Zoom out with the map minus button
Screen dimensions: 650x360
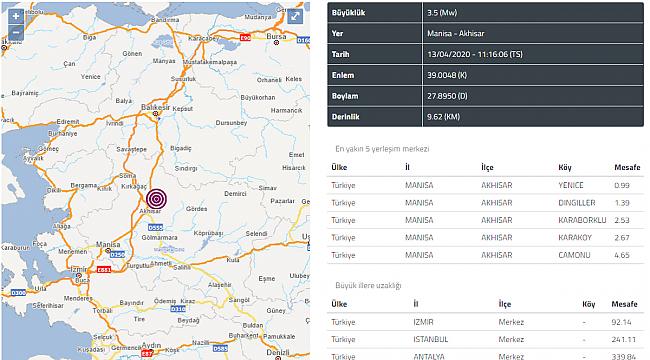[x=16, y=32]
